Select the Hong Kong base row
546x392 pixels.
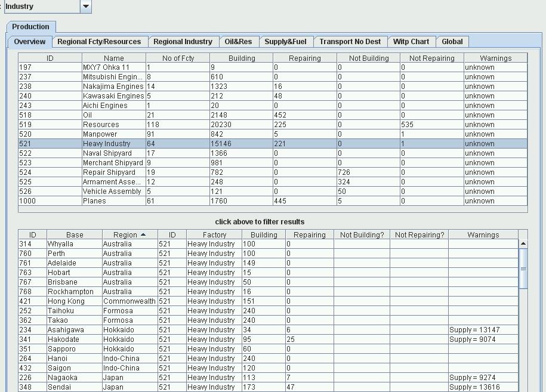(x=268, y=301)
